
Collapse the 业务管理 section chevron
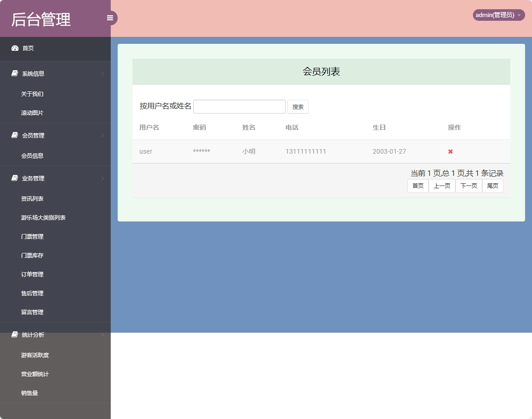coord(102,178)
